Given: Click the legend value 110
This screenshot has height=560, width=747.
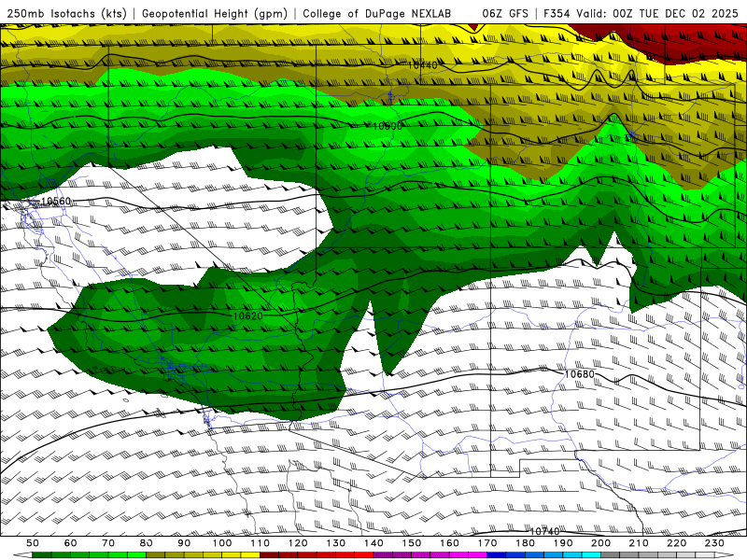Looking at the screenshot, I should pyautogui.click(x=260, y=543).
